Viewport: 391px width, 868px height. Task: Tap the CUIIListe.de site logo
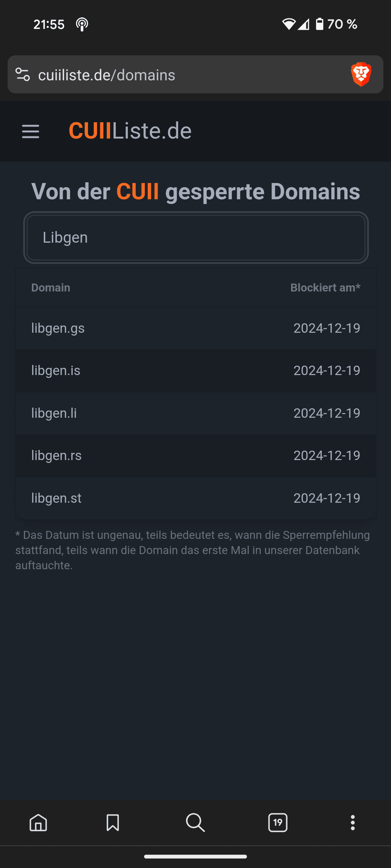tap(130, 131)
